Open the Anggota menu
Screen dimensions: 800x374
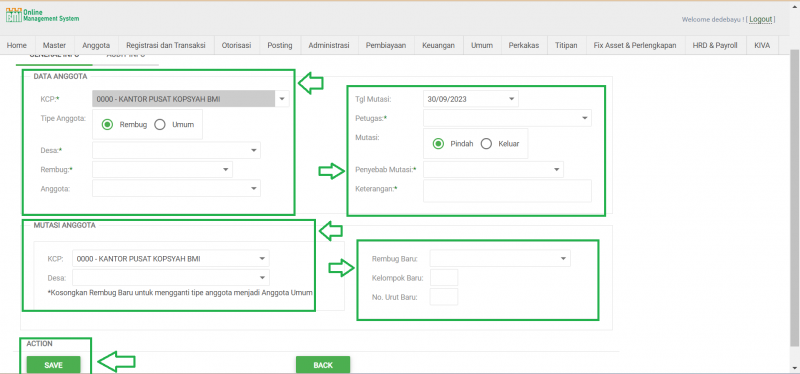96,45
